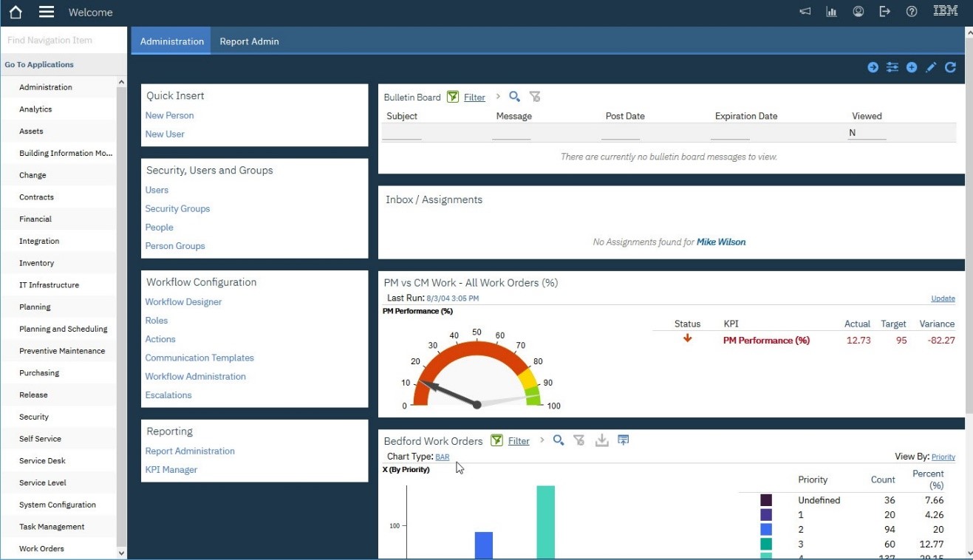Click the pencil edit start center icon
The height and width of the screenshot is (560, 973).
pyautogui.click(x=931, y=67)
